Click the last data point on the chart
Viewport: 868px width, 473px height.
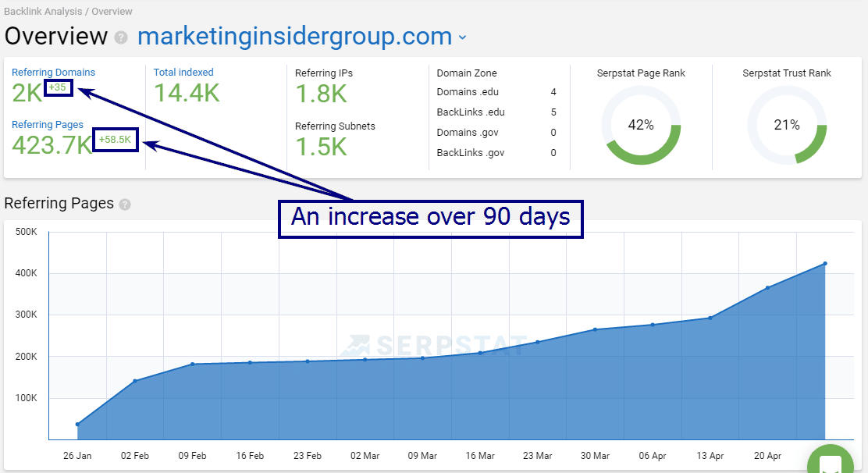click(824, 264)
